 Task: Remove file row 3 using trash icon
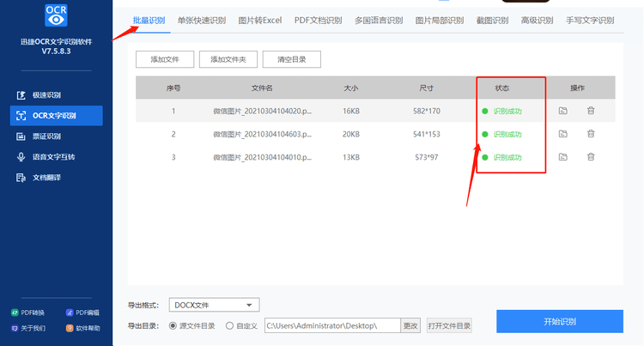(x=591, y=157)
